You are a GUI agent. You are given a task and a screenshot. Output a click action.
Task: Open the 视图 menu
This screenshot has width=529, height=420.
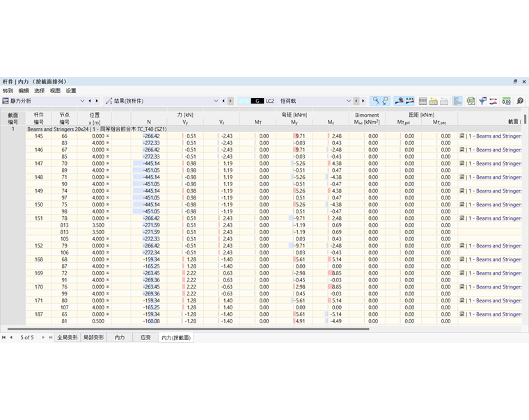coord(55,90)
